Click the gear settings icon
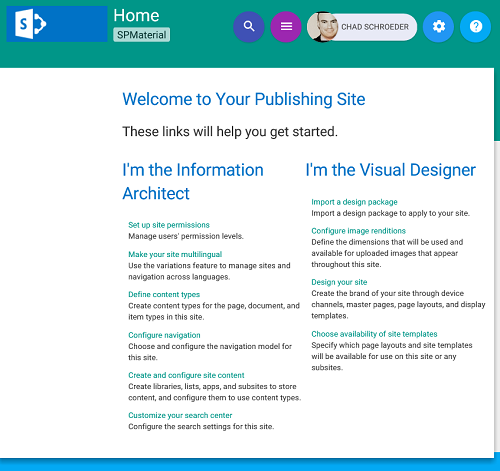This screenshot has height=471, width=500. tap(438, 26)
